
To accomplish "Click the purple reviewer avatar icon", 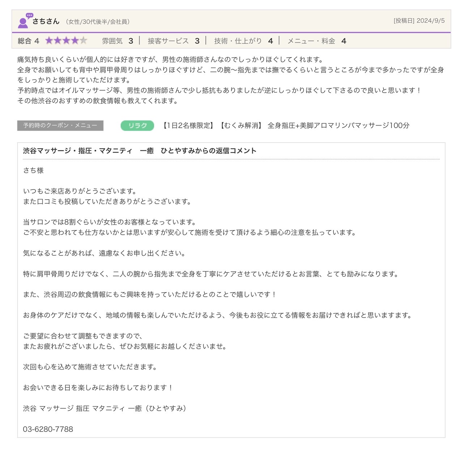I will coord(25,21).
